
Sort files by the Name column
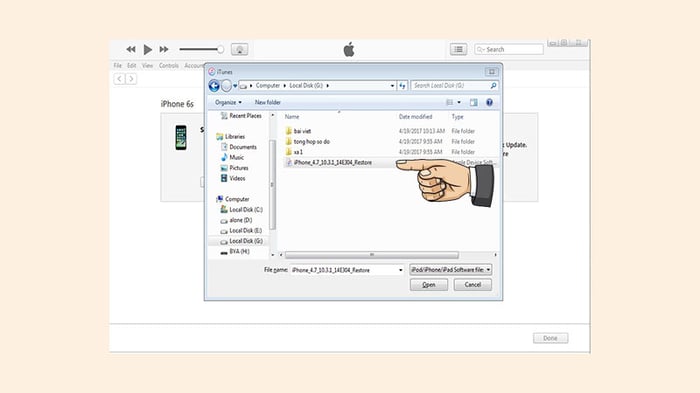point(292,117)
